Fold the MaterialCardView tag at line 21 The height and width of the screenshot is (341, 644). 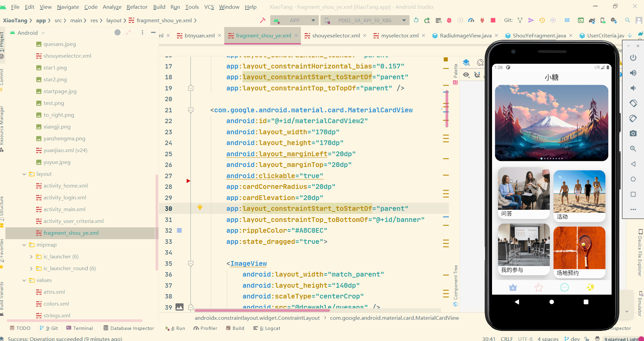(x=190, y=110)
